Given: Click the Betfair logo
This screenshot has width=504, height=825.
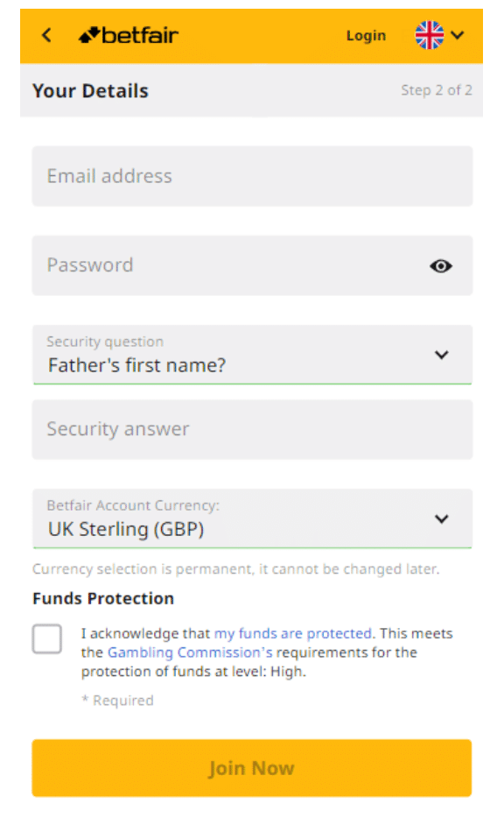Looking at the screenshot, I should (x=128, y=35).
